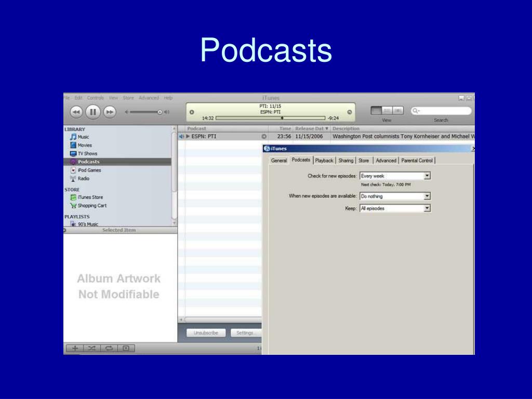This screenshot has height=399, width=532.
Task: Select the Podcasts preferences tab
Action: (x=301, y=160)
